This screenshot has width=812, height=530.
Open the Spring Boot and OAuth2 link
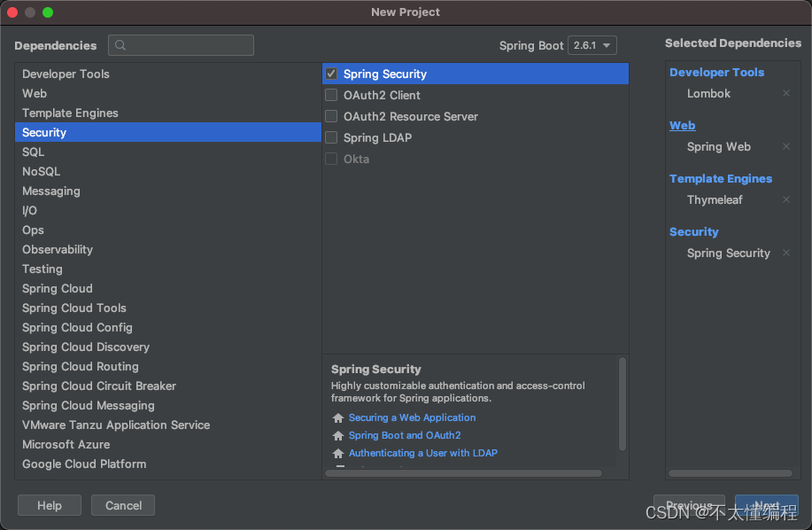tap(405, 435)
